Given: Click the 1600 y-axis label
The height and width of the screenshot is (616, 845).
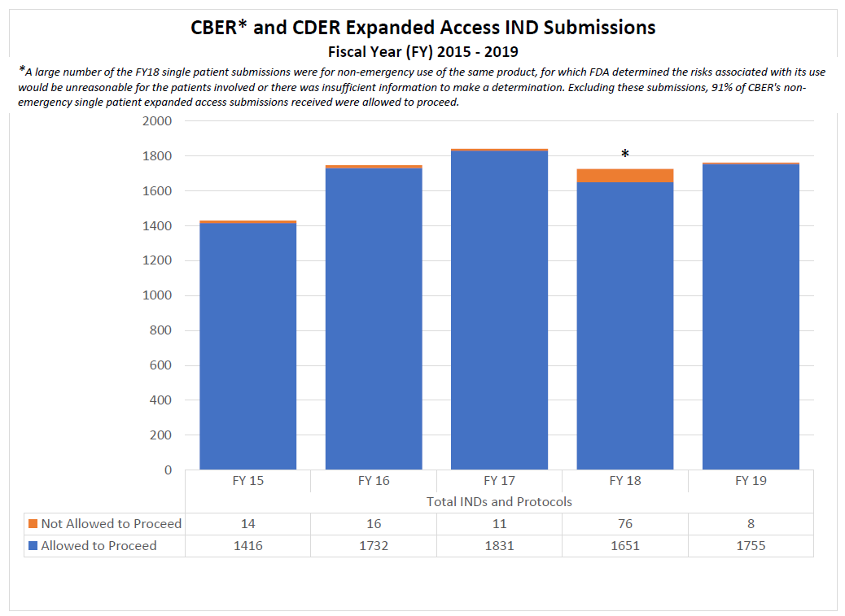Looking at the screenshot, I should click(157, 191).
